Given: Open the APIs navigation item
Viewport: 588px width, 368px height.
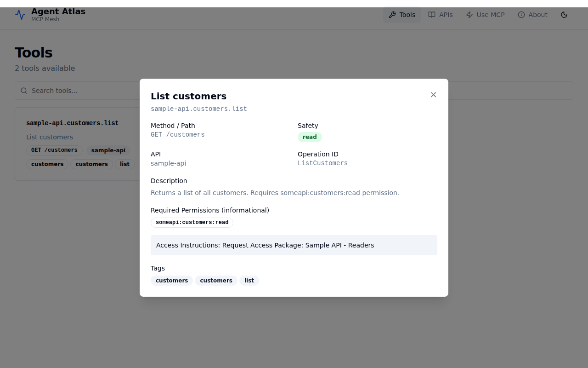Looking at the screenshot, I should pyautogui.click(x=440, y=14).
